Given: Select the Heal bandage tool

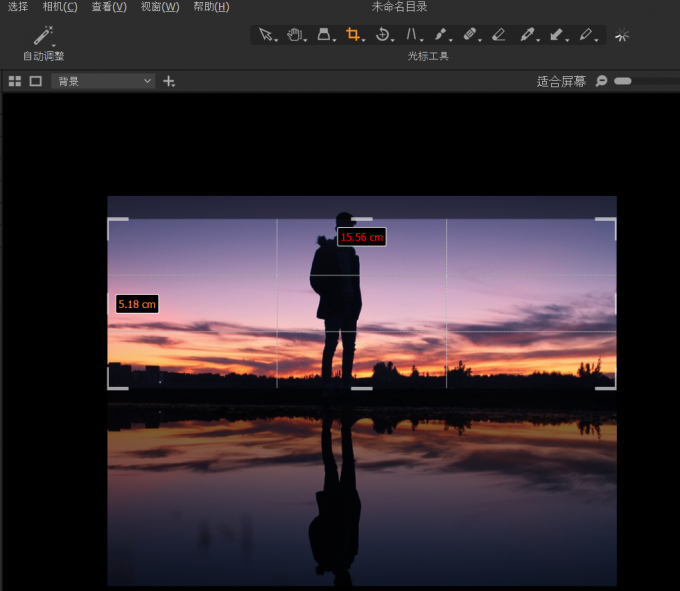Looking at the screenshot, I should click(470, 34).
